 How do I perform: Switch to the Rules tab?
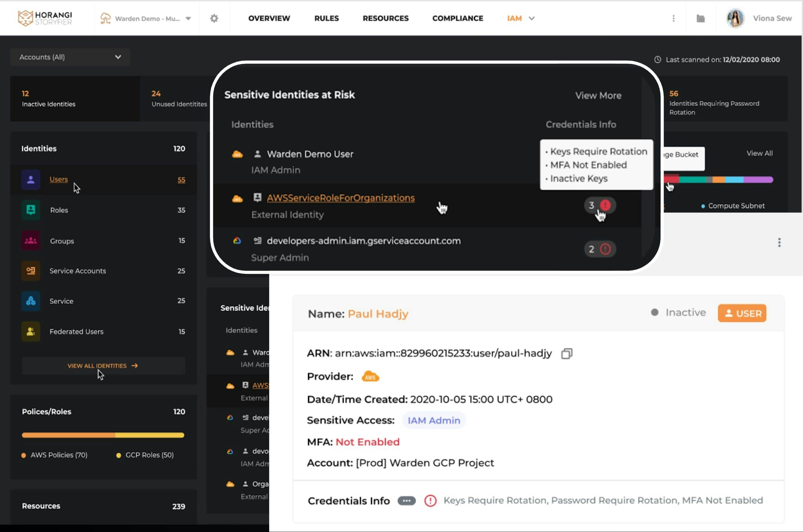point(327,18)
